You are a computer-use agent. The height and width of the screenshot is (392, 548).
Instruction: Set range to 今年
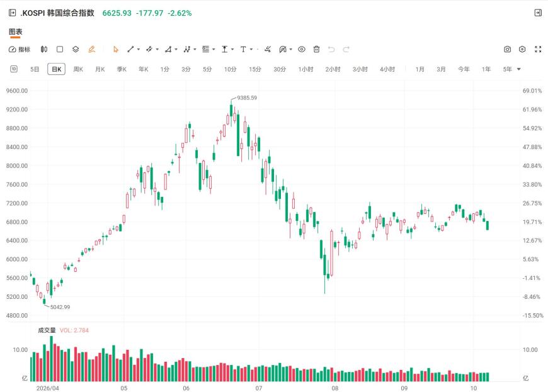(x=464, y=69)
